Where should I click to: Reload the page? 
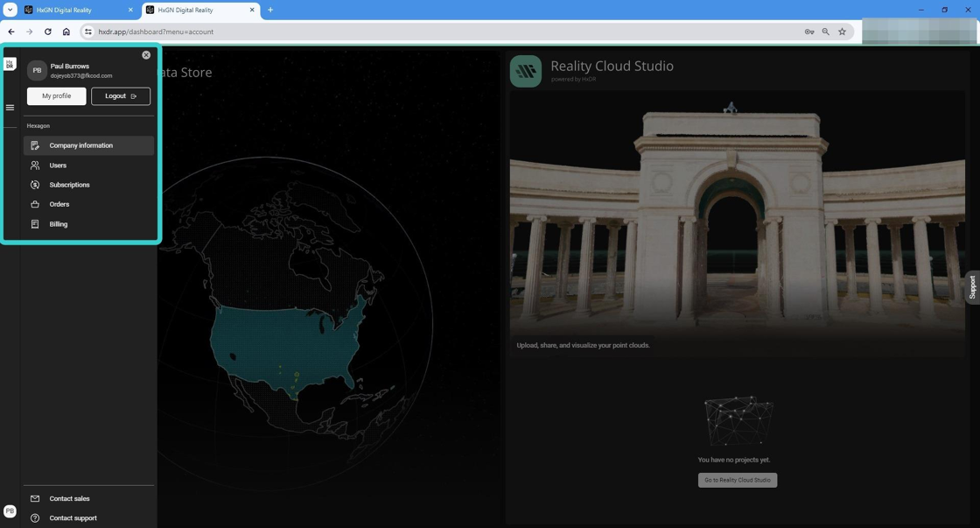47,32
